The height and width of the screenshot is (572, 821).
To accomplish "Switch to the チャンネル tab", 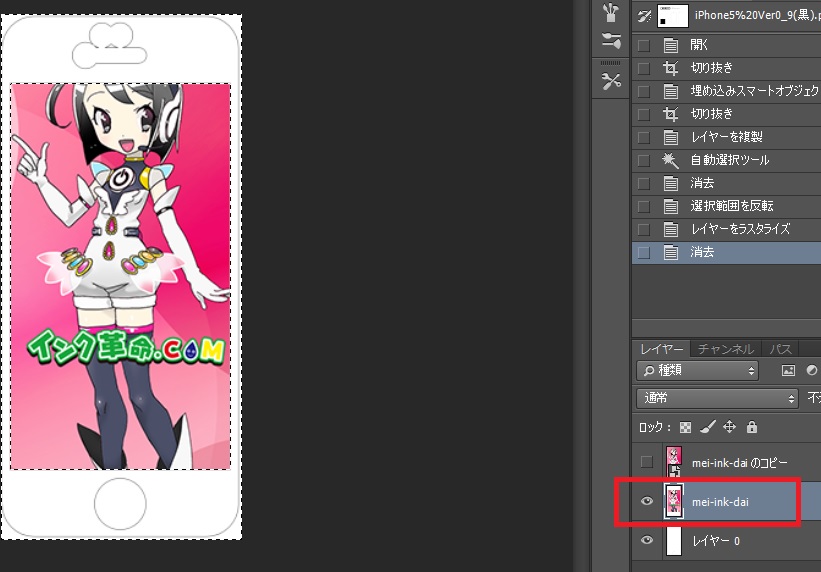I will [726, 349].
